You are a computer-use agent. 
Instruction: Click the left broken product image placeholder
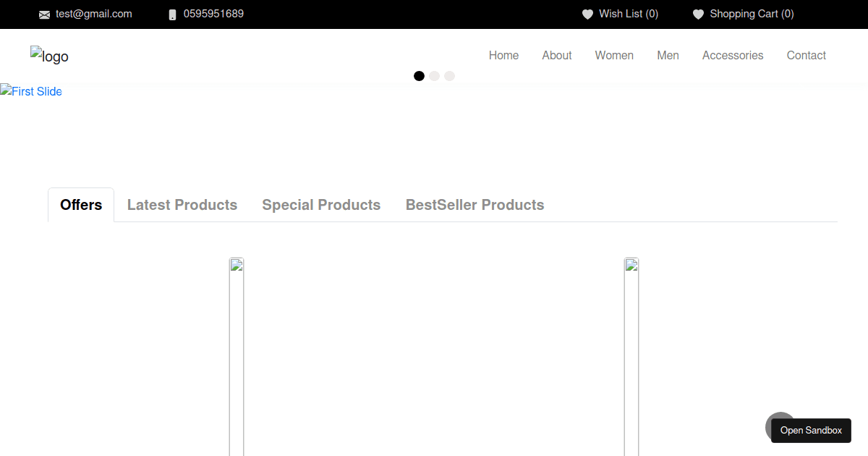[x=237, y=264]
